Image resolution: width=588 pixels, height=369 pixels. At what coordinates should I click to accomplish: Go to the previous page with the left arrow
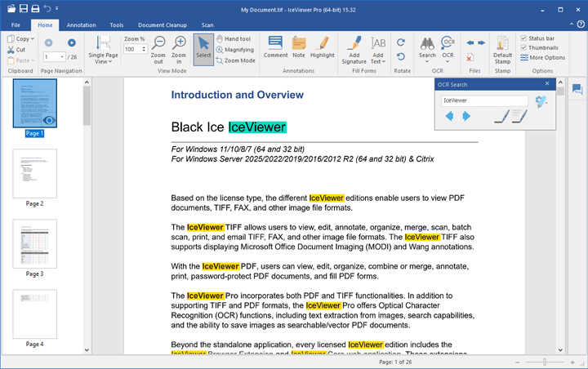point(49,42)
